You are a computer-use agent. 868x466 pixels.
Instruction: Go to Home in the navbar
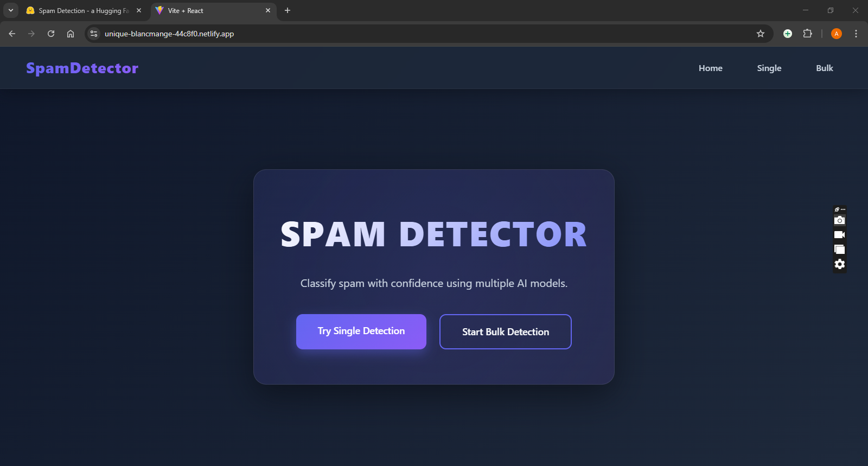click(711, 68)
